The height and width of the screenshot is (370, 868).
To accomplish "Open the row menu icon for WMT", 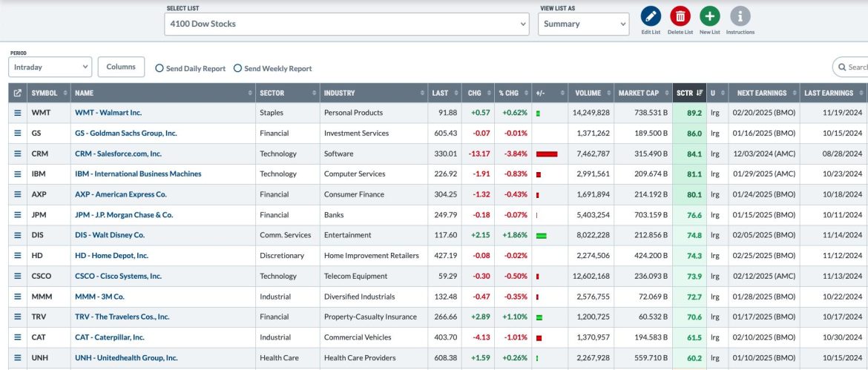I will pyautogui.click(x=17, y=113).
